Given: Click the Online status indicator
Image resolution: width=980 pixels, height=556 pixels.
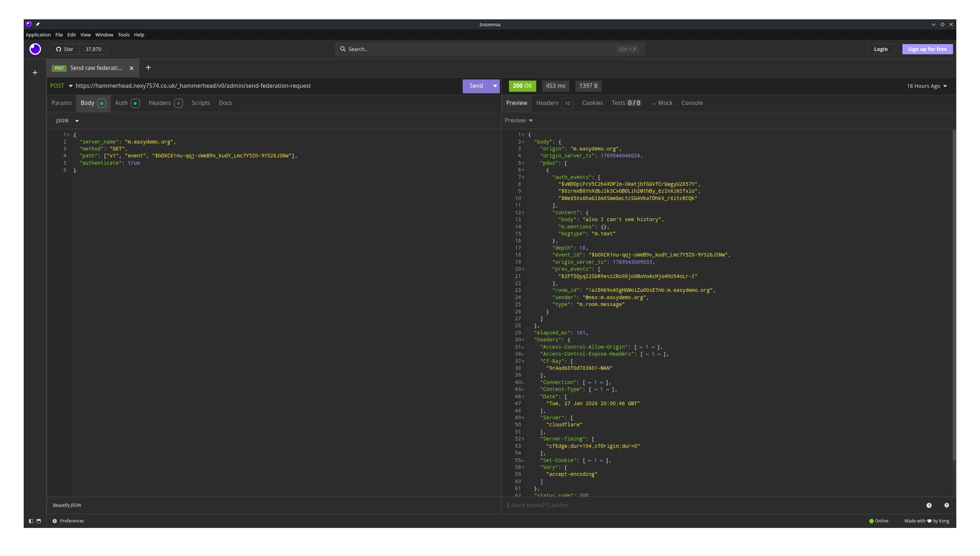Looking at the screenshot, I should tap(878, 521).
